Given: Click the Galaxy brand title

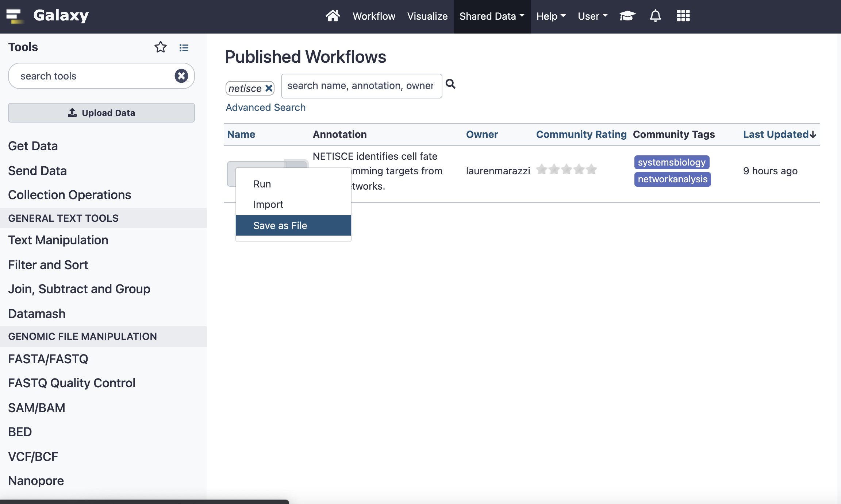Looking at the screenshot, I should [x=61, y=16].
